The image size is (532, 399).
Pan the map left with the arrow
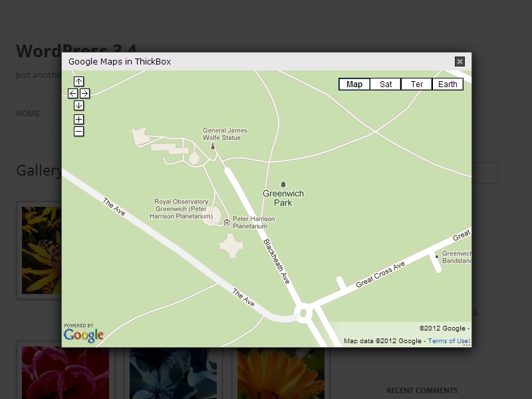pyautogui.click(x=72, y=94)
